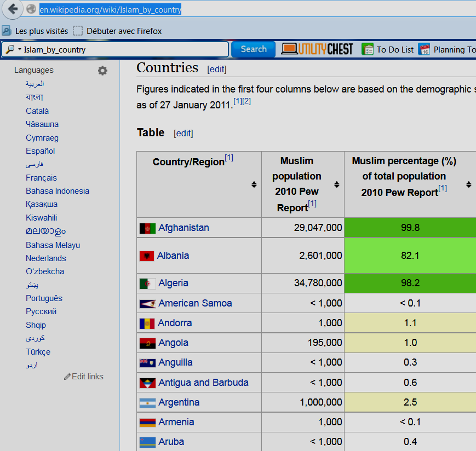This screenshot has width=476, height=451.
Task: Click edit link beside Countries heading
Action: (216, 69)
